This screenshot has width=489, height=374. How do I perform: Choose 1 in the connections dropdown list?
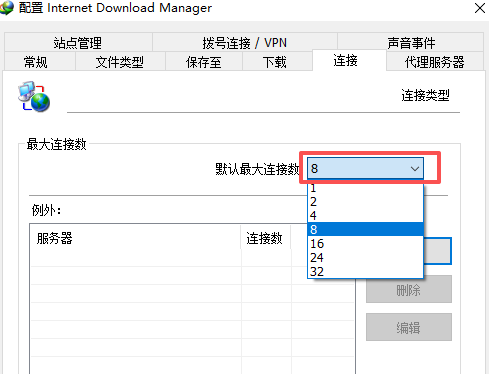[x=365, y=188]
